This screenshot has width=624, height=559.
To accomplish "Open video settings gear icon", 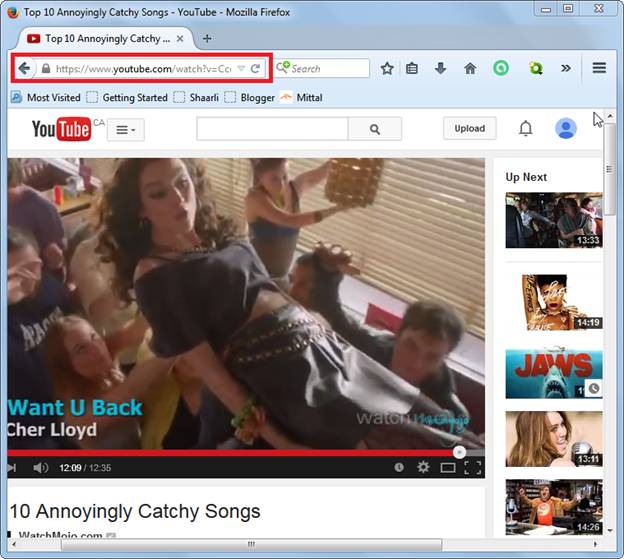I will coord(423,467).
